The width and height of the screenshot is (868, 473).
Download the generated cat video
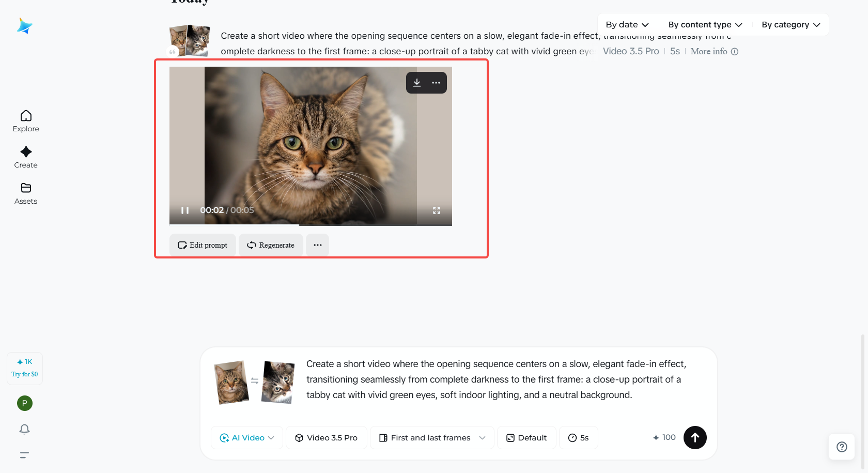point(417,83)
